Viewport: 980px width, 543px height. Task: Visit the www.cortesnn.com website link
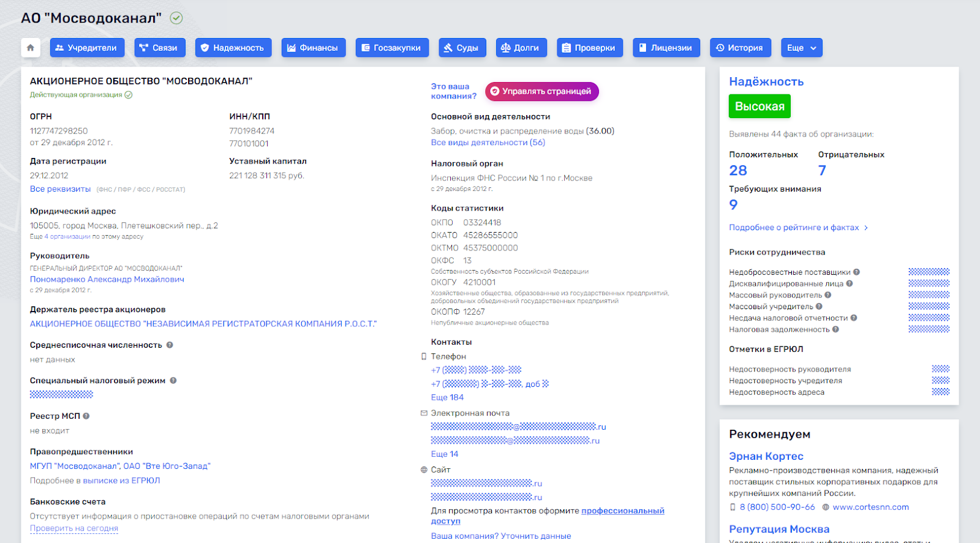pos(871,507)
